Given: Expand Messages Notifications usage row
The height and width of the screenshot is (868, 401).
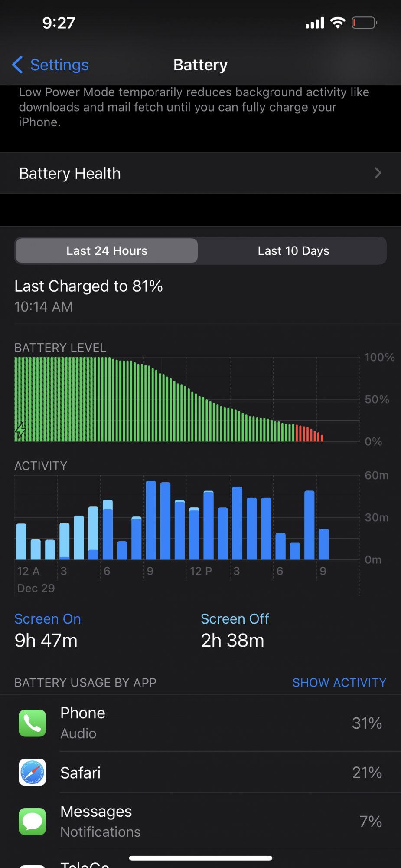Looking at the screenshot, I should click(200, 822).
